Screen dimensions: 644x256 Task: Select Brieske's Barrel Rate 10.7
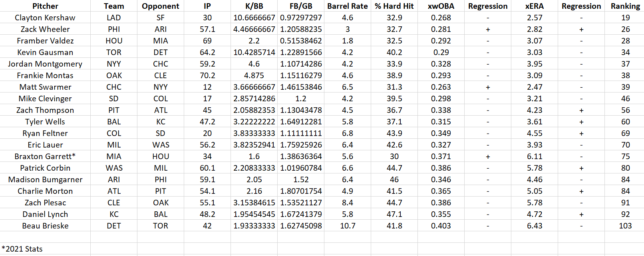click(348, 226)
